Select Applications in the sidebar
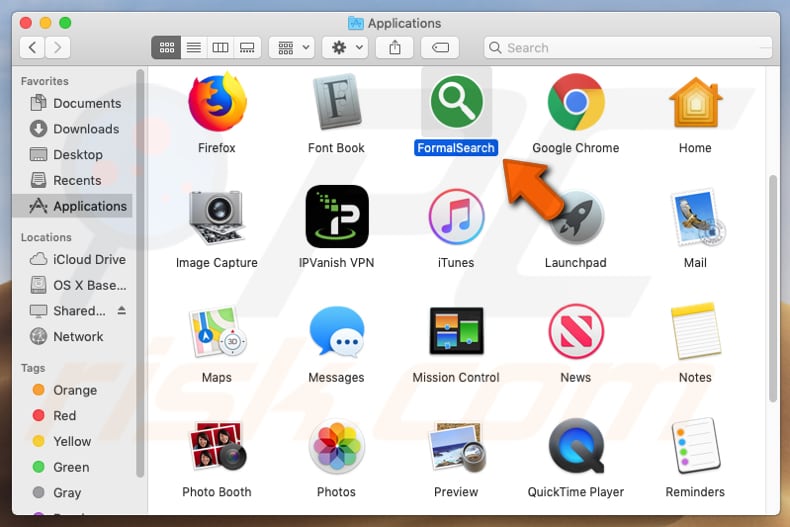 pyautogui.click(x=73, y=206)
